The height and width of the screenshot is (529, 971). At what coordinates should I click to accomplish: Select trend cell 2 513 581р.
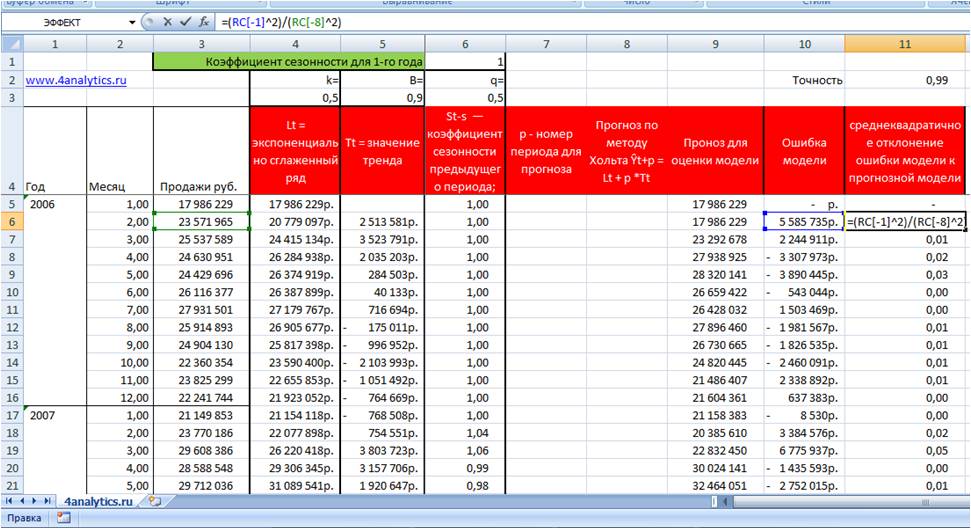[x=383, y=221]
